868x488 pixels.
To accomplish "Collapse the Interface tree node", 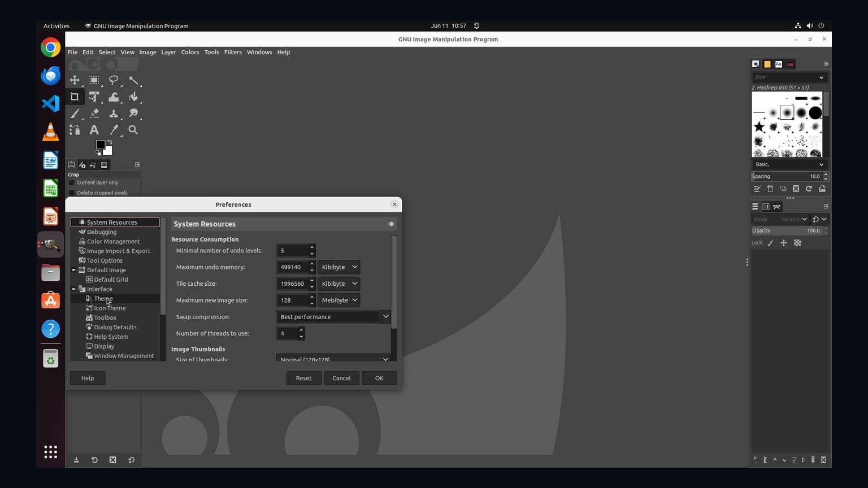I will pyautogui.click(x=73, y=289).
